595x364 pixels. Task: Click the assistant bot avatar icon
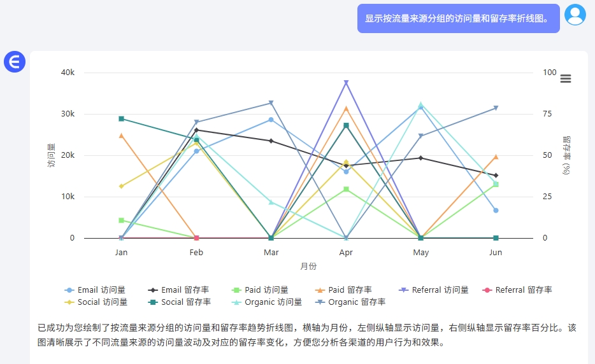coord(15,62)
